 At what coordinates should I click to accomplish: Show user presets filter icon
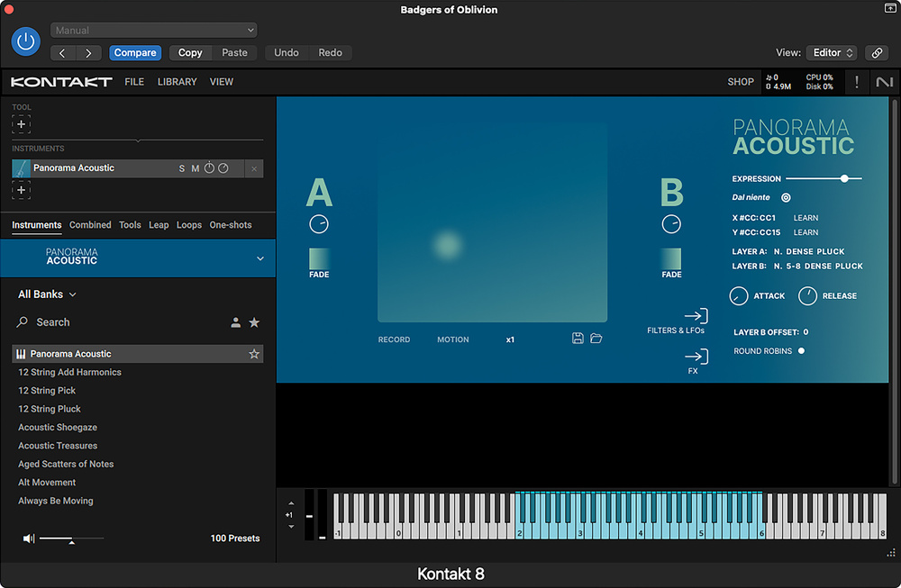[x=235, y=322]
